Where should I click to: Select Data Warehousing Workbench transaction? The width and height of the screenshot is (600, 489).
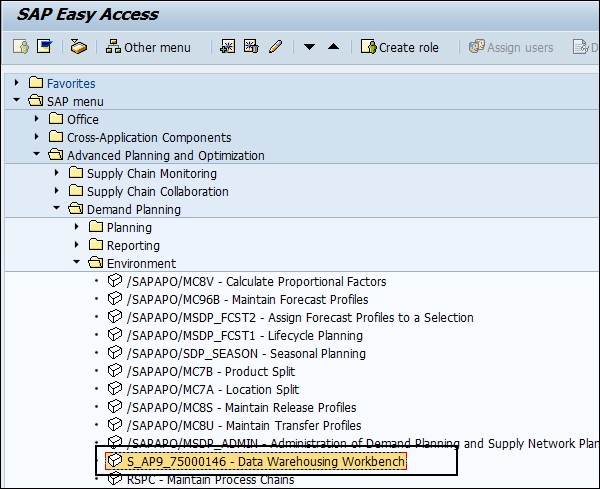tap(266, 461)
